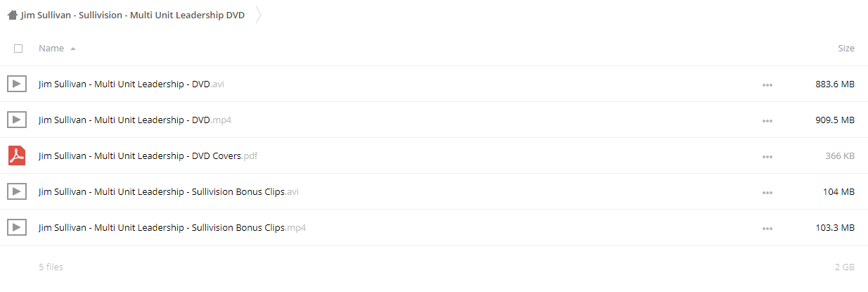Image resolution: width=868 pixels, height=292 pixels.
Task: Open more options for DVD.avi row
Action: [x=767, y=85]
